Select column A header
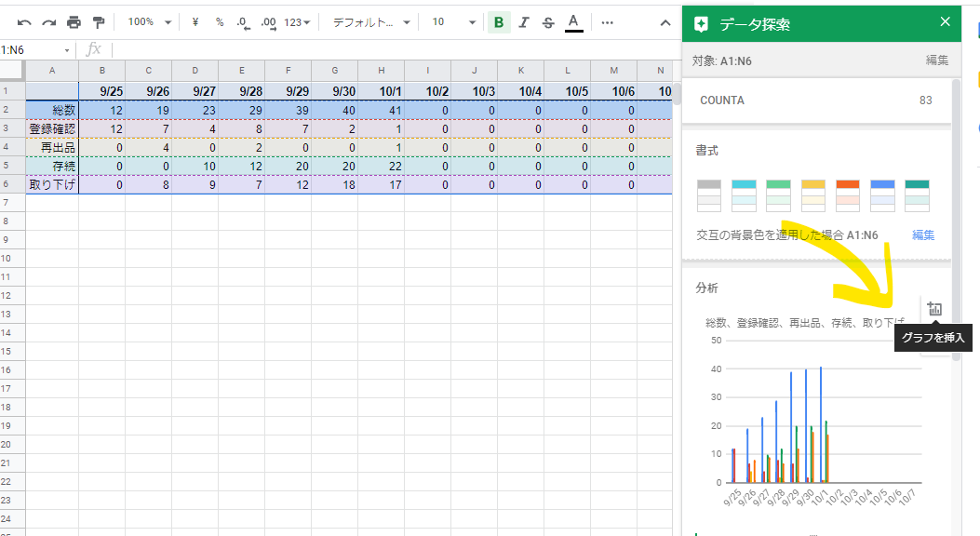The image size is (980, 536). point(52,71)
